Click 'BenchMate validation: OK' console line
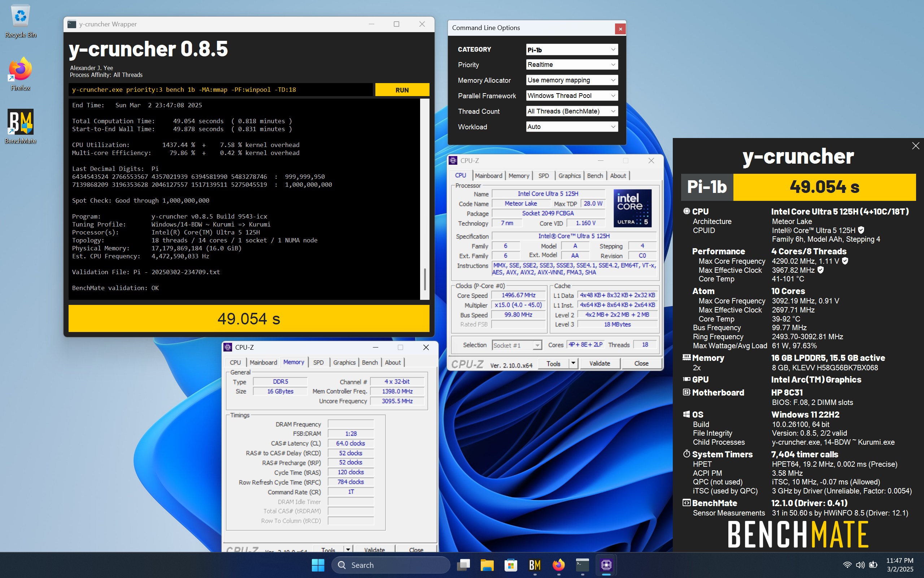Screen dimensions: 924x578 pos(115,288)
